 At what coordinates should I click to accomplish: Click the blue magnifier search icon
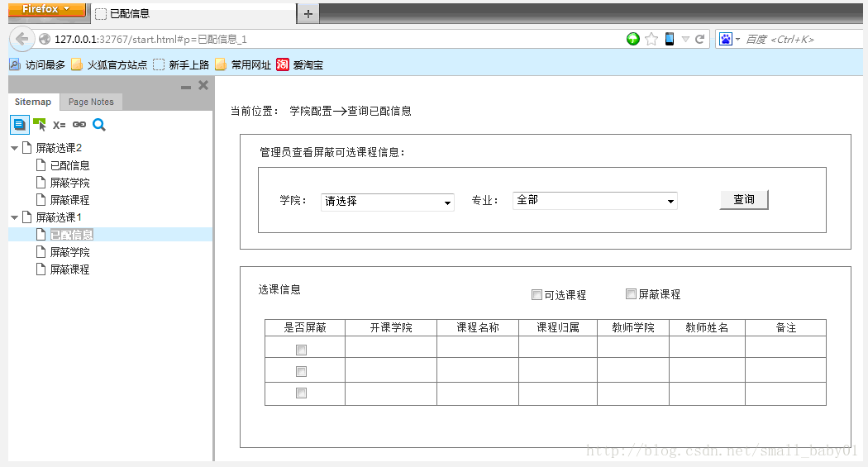(x=98, y=125)
